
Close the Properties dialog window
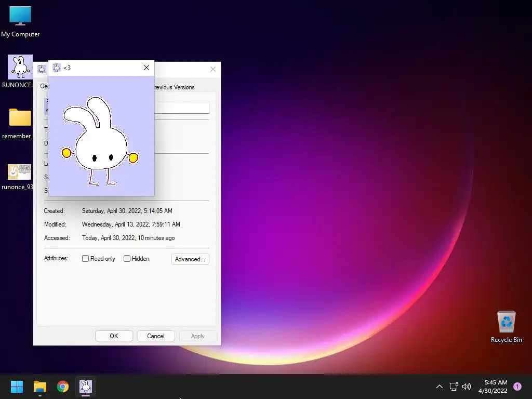[212, 69]
